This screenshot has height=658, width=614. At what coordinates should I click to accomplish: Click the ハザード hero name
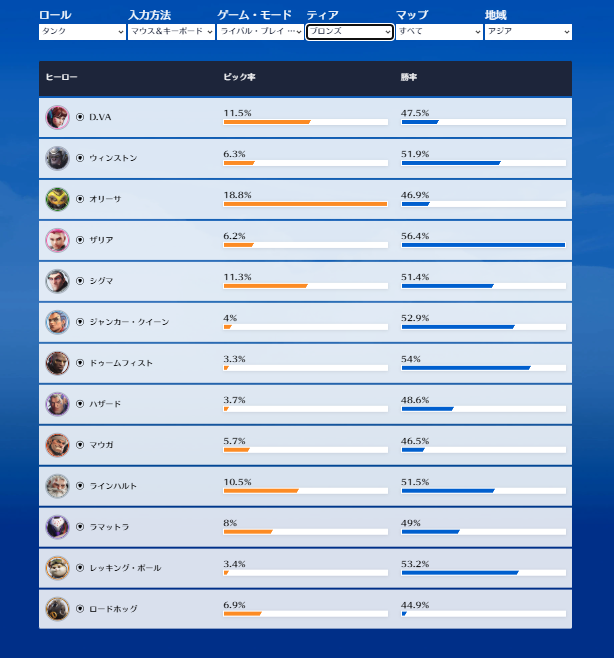coord(106,404)
